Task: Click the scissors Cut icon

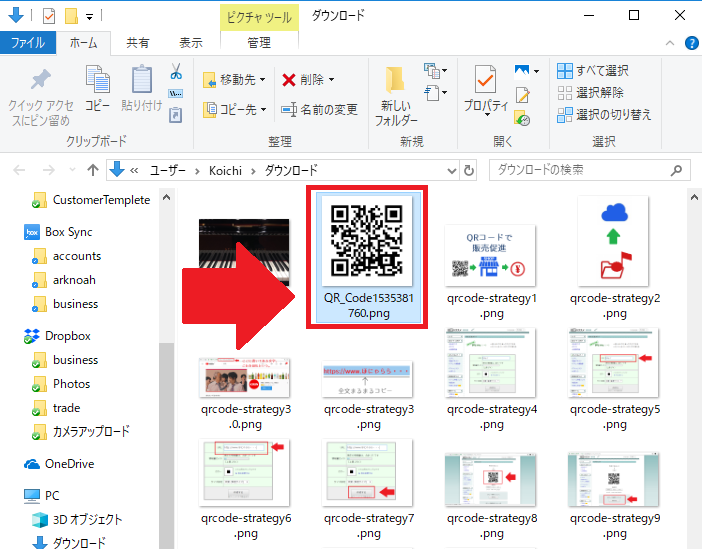Action: [176, 72]
